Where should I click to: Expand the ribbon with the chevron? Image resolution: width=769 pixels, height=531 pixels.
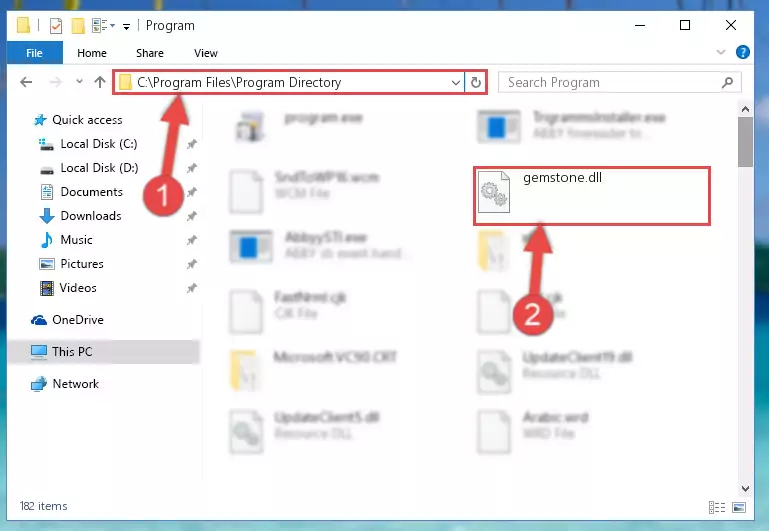pyautogui.click(x=720, y=52)
